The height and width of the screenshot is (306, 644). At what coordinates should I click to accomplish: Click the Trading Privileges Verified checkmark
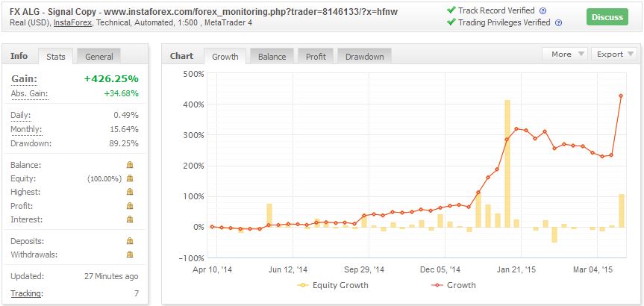451,22
